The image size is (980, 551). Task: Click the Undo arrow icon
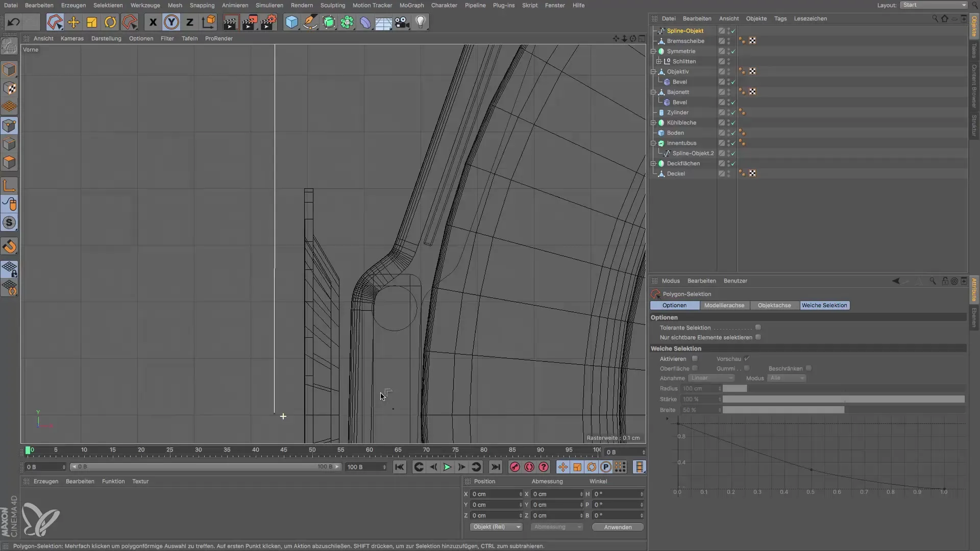click(14, 22)
